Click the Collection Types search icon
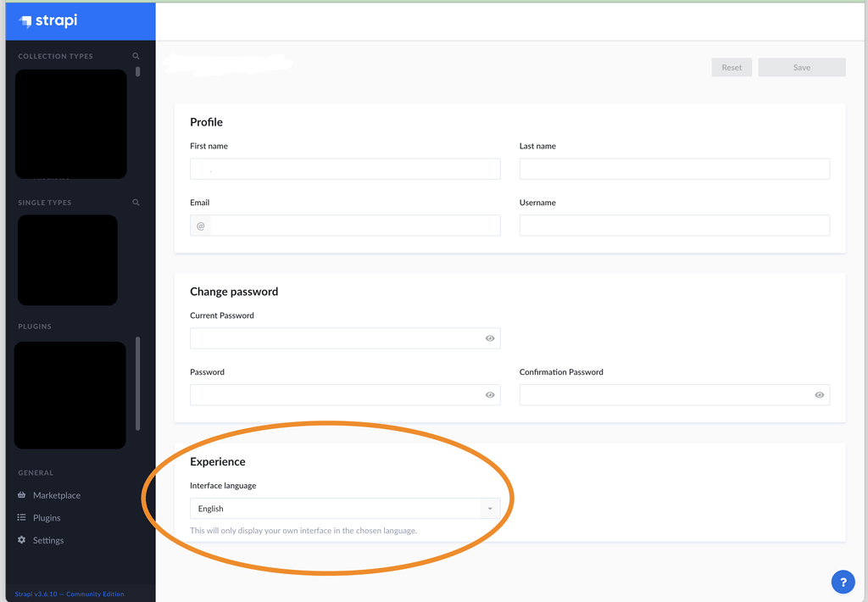 136,56
